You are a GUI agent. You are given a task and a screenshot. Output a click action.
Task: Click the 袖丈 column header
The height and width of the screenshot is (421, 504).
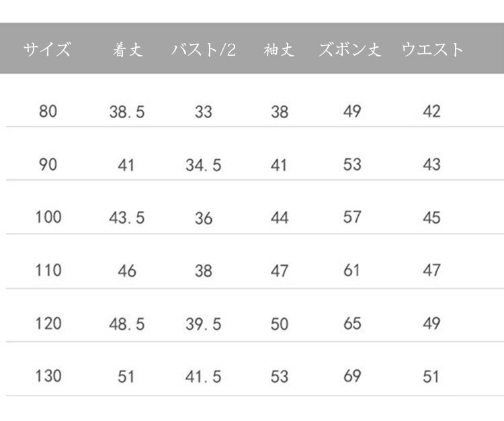coord(280,50)
